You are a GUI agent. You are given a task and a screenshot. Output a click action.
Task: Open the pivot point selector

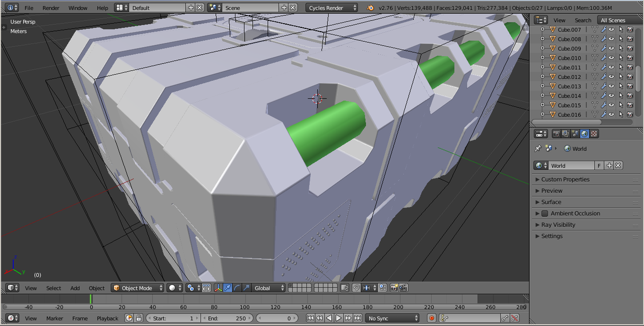[x=193, y=288]
